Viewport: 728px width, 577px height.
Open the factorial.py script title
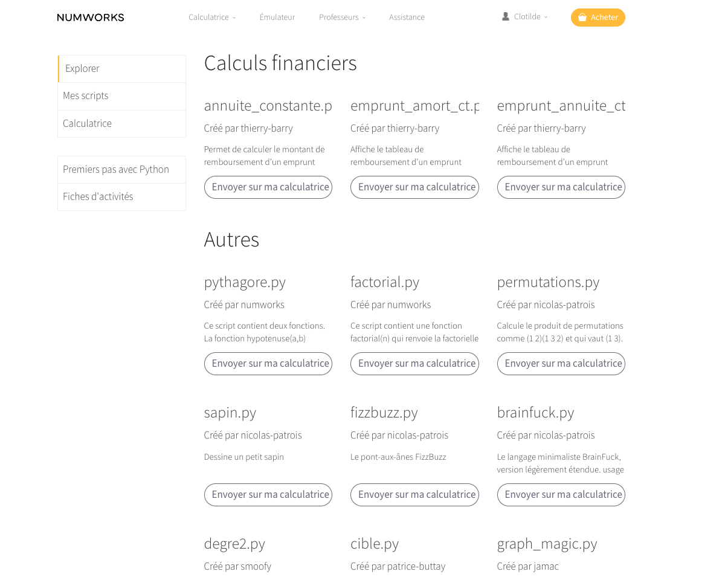tap(385, 282)
